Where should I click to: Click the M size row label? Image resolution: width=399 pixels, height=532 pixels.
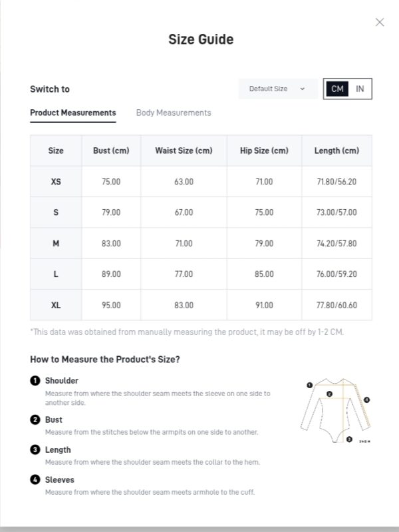tap(56, 243)
